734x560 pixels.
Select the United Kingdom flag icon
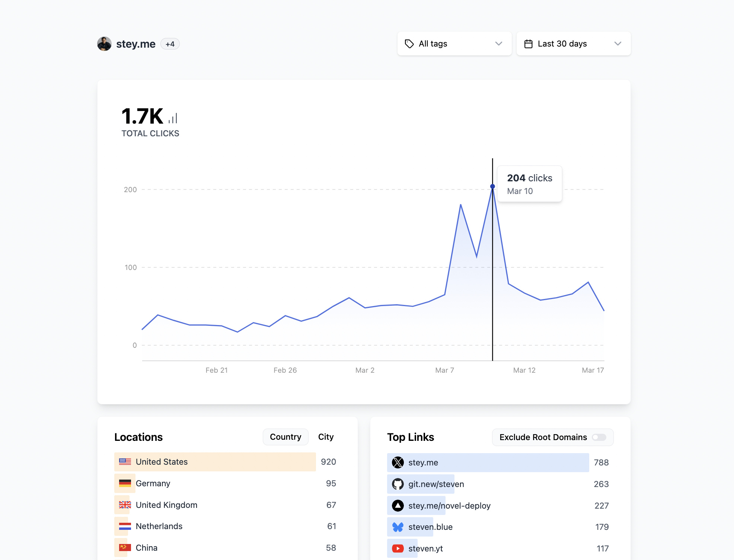click(125, 505)
